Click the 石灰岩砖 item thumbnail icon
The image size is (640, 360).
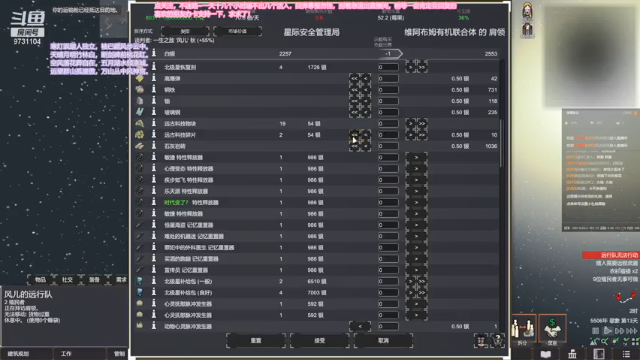click(x=140, y=146)
